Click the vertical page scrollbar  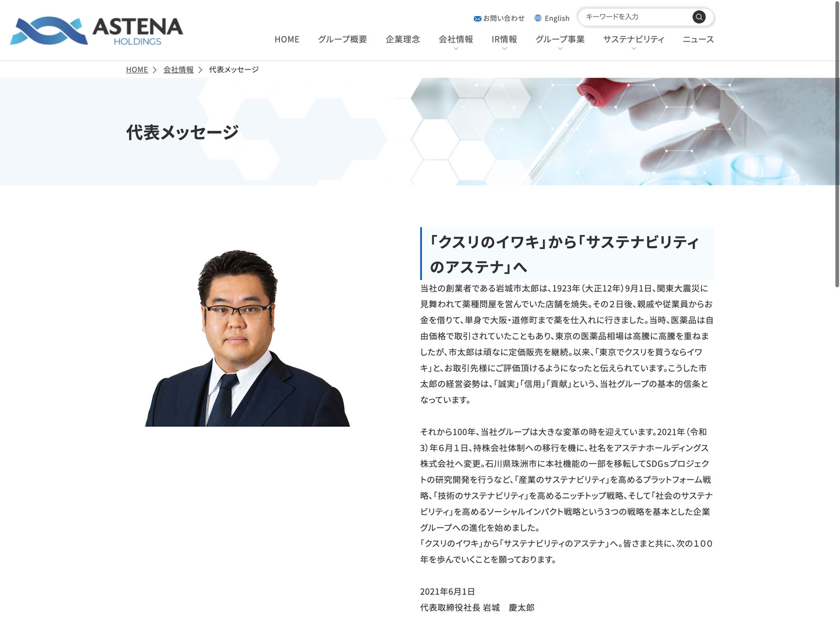(837, 144)
